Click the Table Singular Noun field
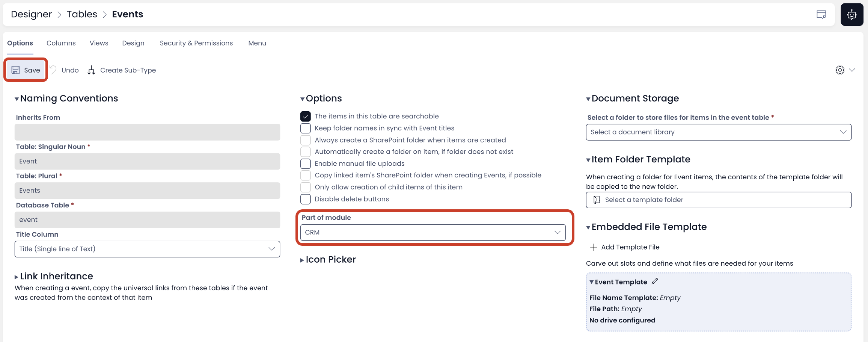This screenshot has height=342, width=868. pyautogui.click(x=147, y=162)
